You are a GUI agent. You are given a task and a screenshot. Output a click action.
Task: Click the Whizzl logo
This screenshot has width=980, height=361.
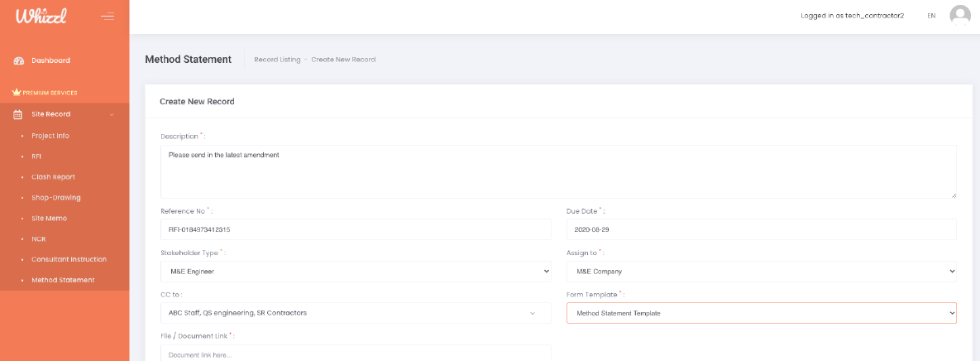coord(40,16)
